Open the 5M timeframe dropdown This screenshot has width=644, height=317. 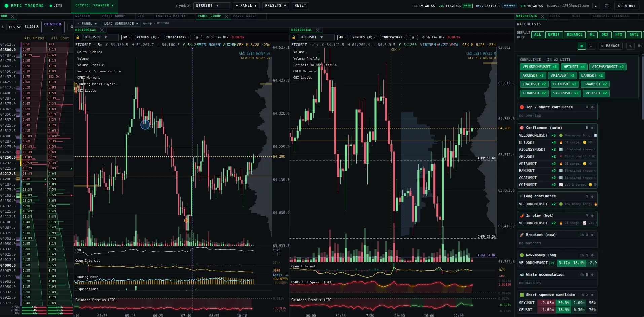tap(127, 37)
